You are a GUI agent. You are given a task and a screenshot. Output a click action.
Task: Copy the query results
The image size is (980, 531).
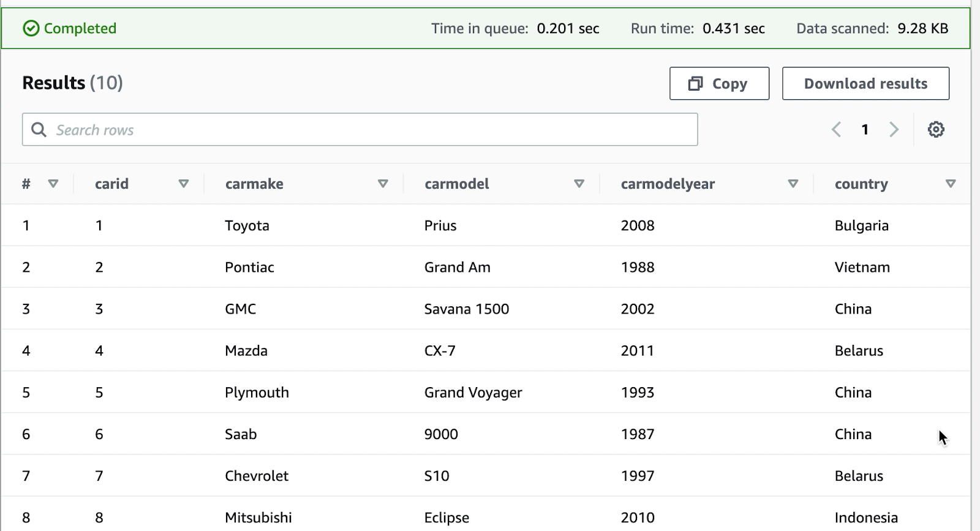pos(719,83)
